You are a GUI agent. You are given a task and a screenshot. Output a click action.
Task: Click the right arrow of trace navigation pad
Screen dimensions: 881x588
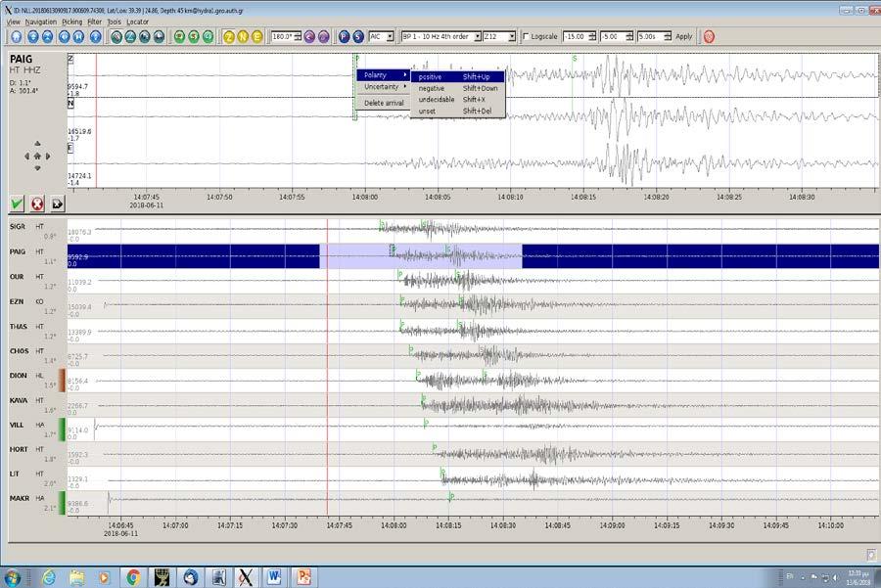48,157
